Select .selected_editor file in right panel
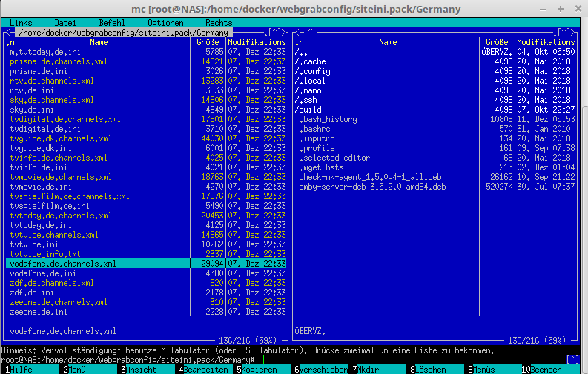 (334, 158)
